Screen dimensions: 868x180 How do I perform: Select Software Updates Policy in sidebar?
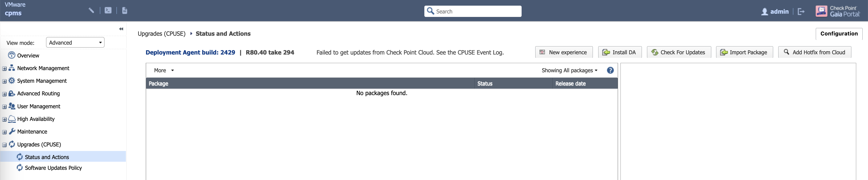(x=53, y=168)
